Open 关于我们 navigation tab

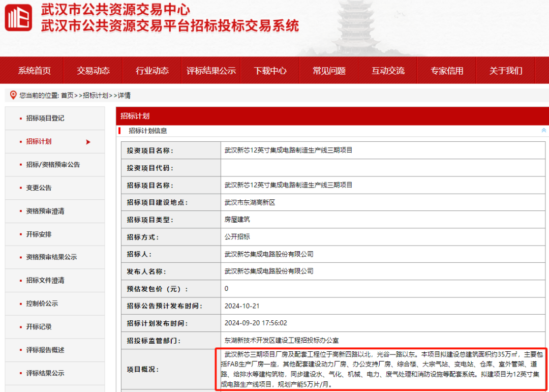tap(505, 71)
